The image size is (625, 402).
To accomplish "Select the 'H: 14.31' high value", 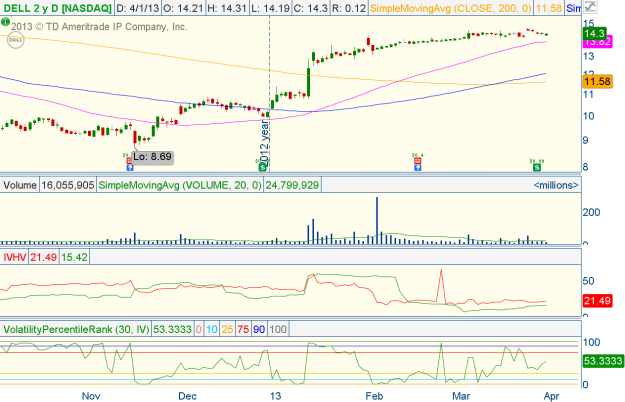I will coord(227,8).
